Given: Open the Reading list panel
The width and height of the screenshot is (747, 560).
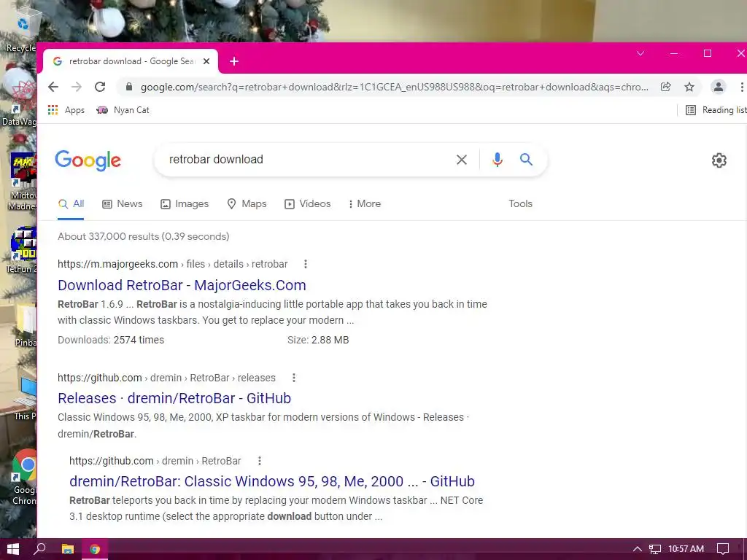Looking at the screenshot, I should [716, 110].
